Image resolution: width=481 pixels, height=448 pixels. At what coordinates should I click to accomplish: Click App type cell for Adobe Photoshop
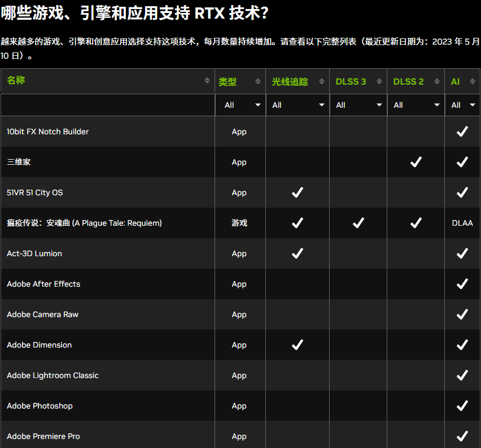click(x=239, y=406)
